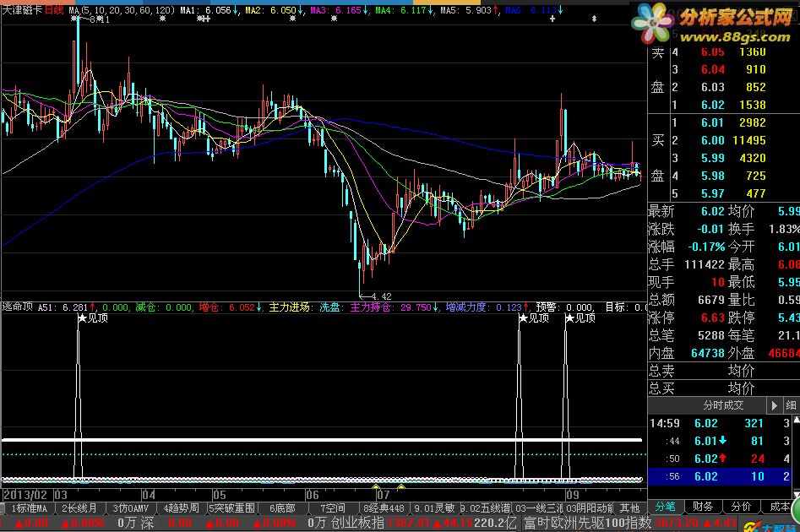This screenshot has width=800, height=532.
Task: Click the tick list scroll-down arrow
Action: (797, 494)
